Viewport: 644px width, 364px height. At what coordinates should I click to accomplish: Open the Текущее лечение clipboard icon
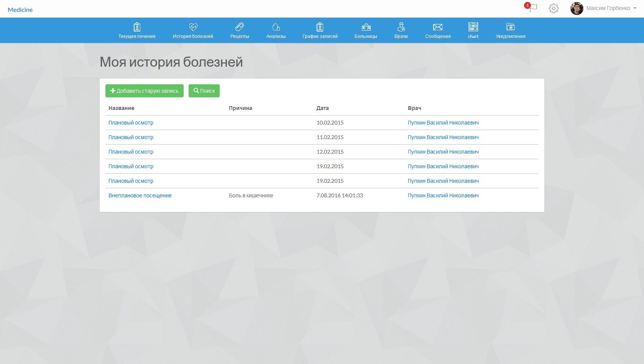click(x=137, y=27)
